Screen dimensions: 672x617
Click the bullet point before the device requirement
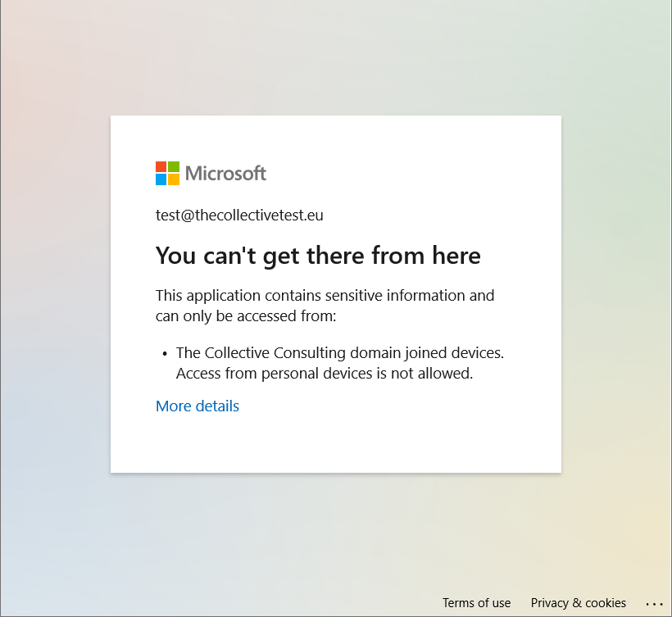165,354
